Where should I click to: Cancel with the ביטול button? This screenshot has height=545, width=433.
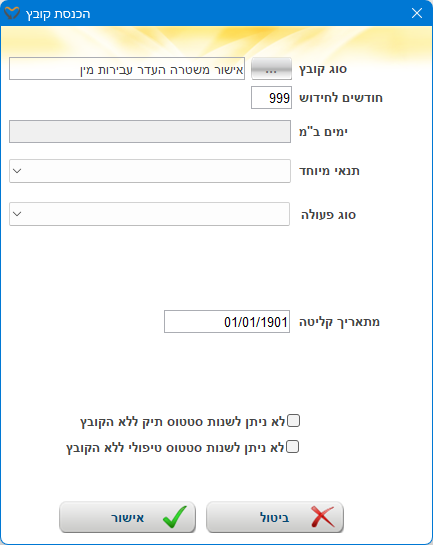(x=275, y=517)
